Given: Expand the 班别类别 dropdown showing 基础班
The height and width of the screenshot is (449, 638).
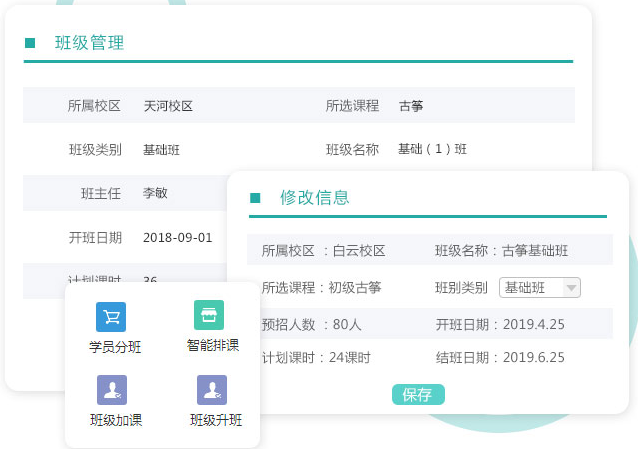Looking at the screenshot, I should (539, 288).
